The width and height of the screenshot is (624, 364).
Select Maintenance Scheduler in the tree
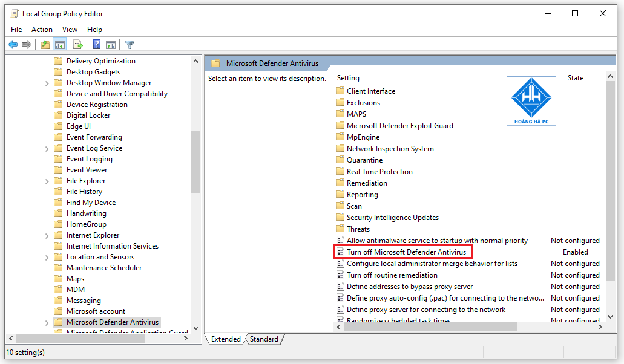click(104, 268)
